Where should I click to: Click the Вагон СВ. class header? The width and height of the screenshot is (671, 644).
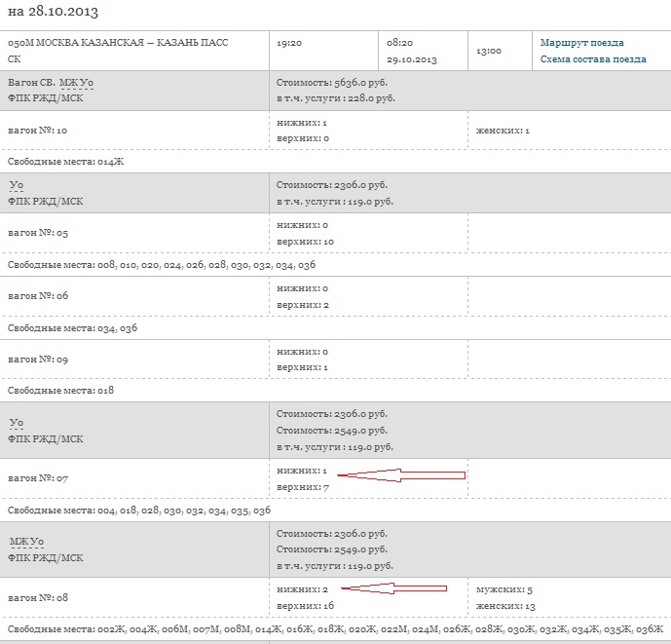click(x=31, y=83)
